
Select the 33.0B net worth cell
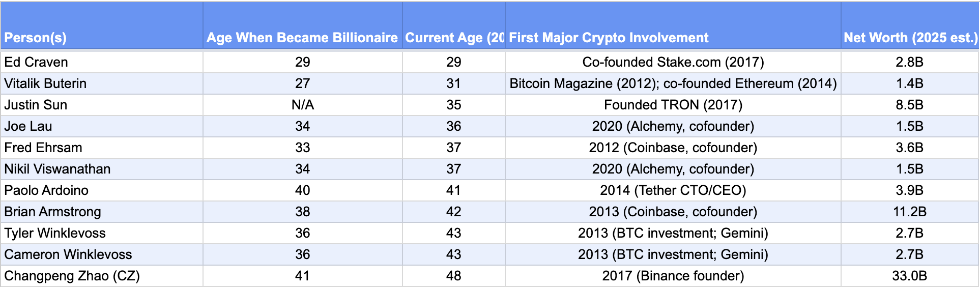tap(909, 276)
